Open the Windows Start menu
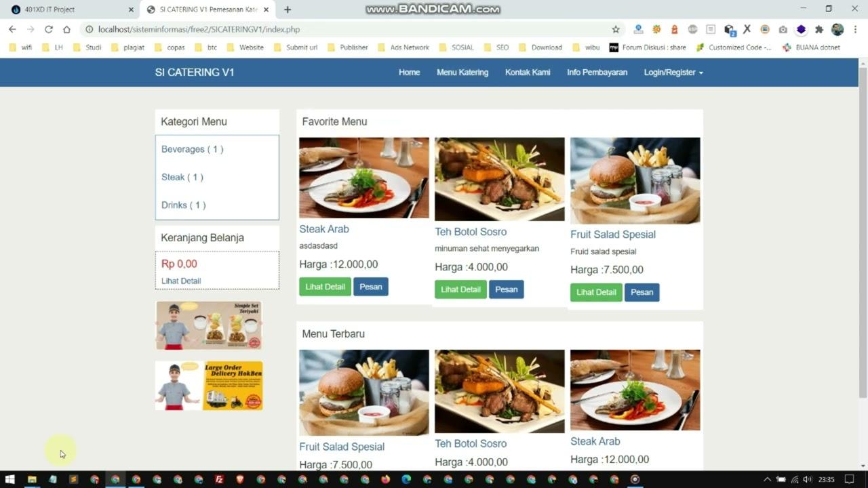This screenshot has height=488, width=868. 10,479
